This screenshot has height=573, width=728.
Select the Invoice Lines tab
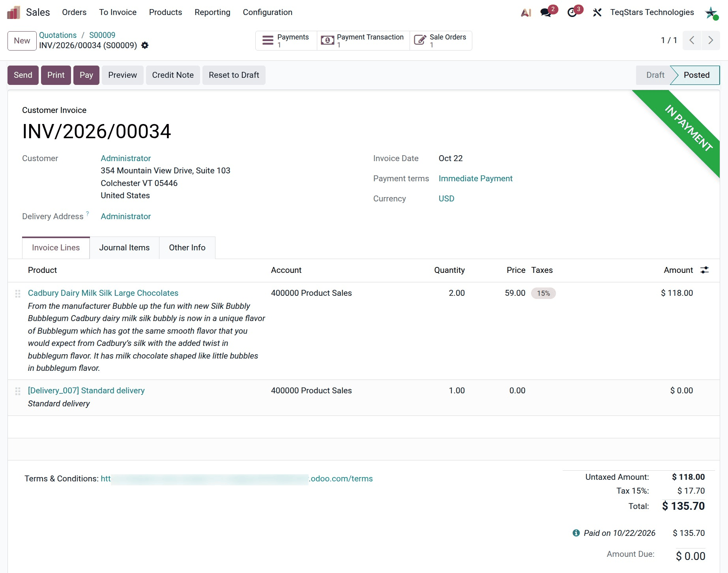(x=56, y=248)
